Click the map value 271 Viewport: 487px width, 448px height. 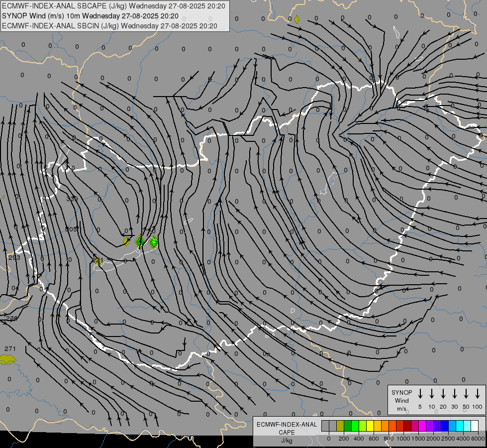(10, 349)
